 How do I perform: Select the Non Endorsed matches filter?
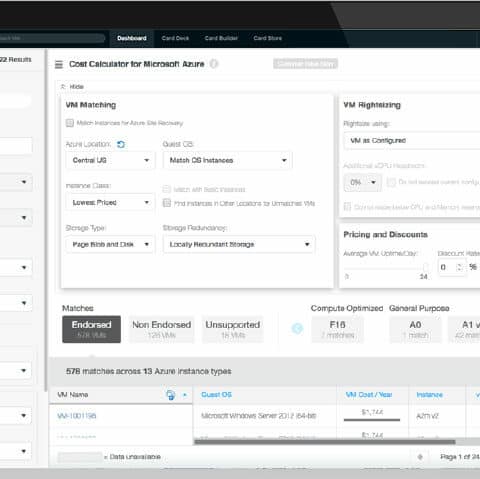[162, 329]
